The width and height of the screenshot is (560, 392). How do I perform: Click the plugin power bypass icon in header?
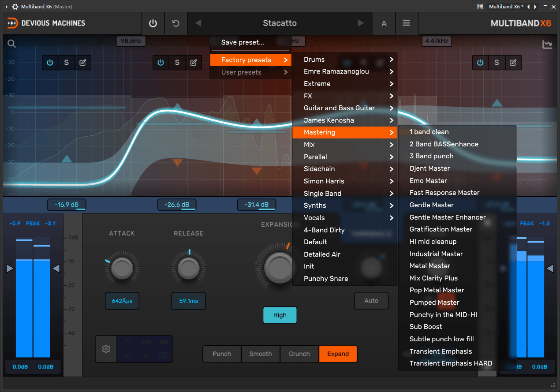pos(153,23)
